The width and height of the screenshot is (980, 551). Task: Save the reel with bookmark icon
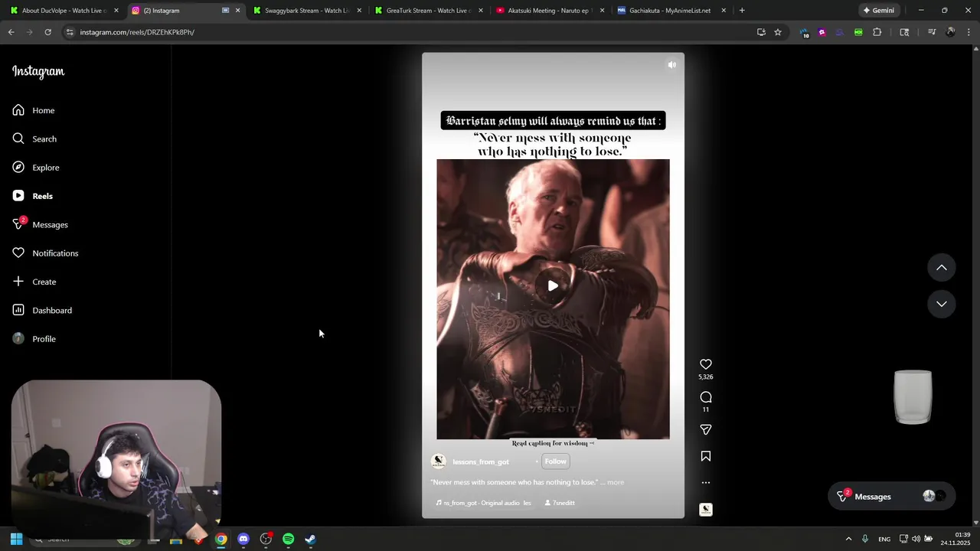pyautogui.click(x=706, y=456)
